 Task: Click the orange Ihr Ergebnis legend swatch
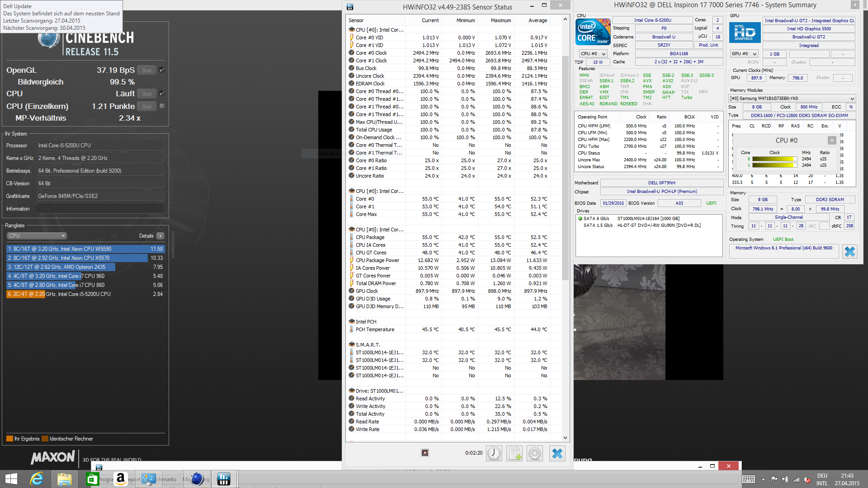(x=9, y=439)
